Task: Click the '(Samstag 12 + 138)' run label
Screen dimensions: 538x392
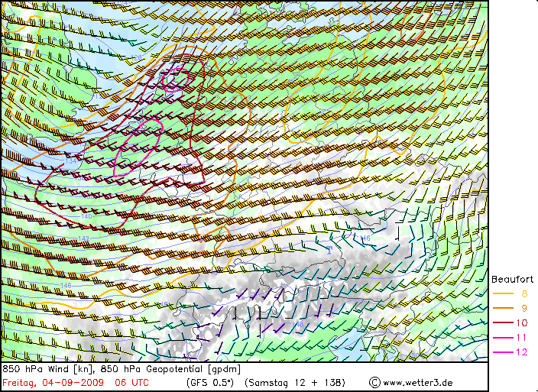Action: 295,382
